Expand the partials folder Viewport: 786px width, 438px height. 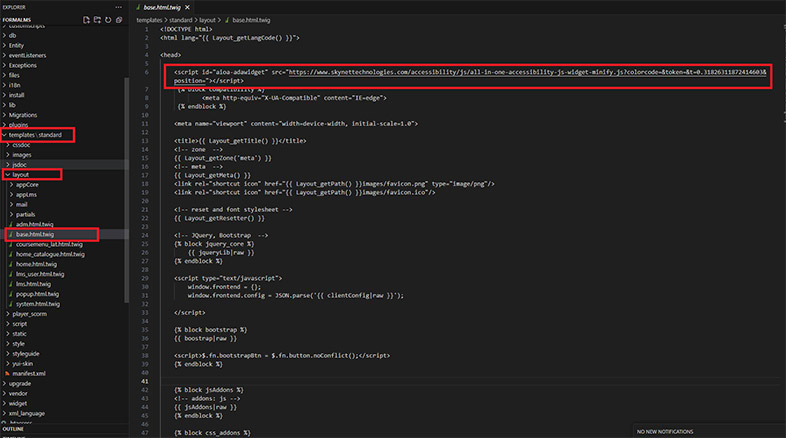[25, 214]
